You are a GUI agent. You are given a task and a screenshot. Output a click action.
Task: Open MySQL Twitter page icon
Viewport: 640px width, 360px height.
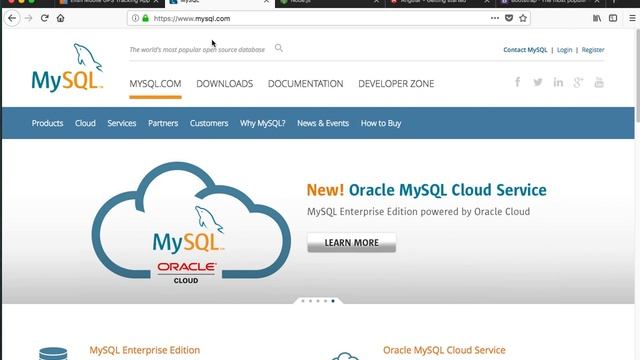538,82
